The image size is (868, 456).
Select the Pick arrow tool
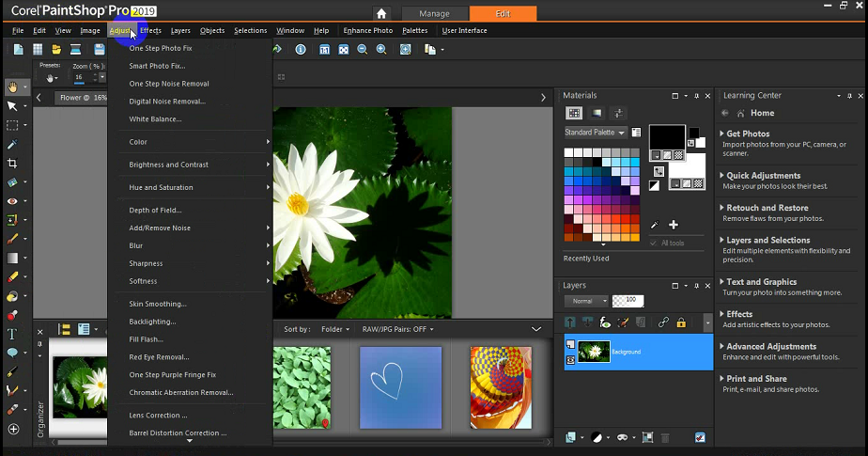[x=12, y=106]
